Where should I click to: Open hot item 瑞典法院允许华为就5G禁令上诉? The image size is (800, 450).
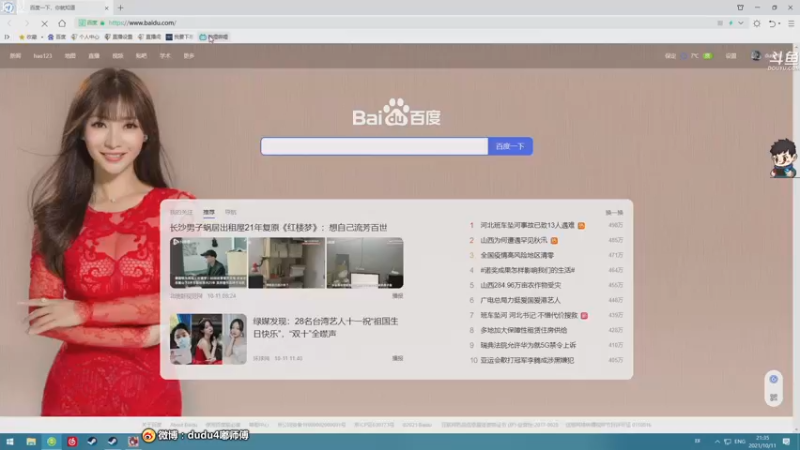pos(528,345)
